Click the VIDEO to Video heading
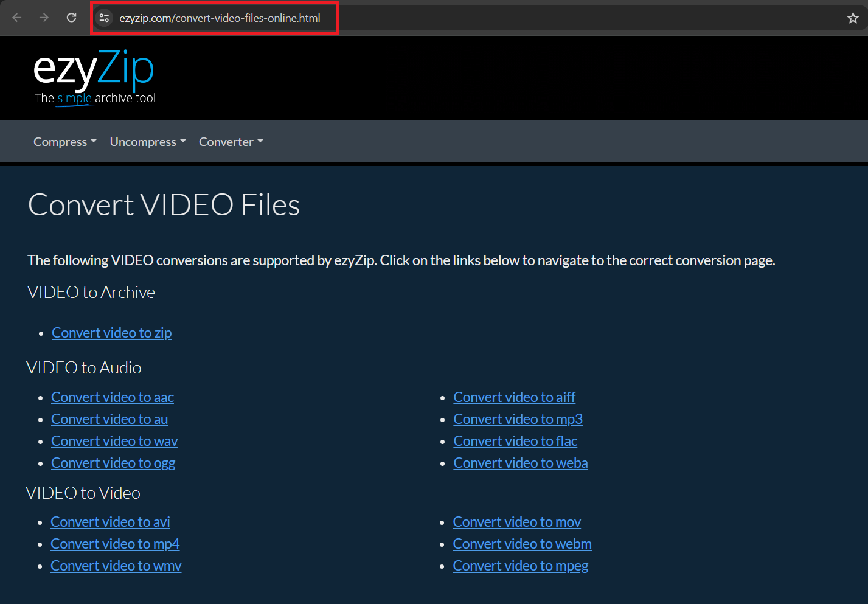The width and height of the screenshot is (868, 604). pyautogui.click(x=83, y=493)
